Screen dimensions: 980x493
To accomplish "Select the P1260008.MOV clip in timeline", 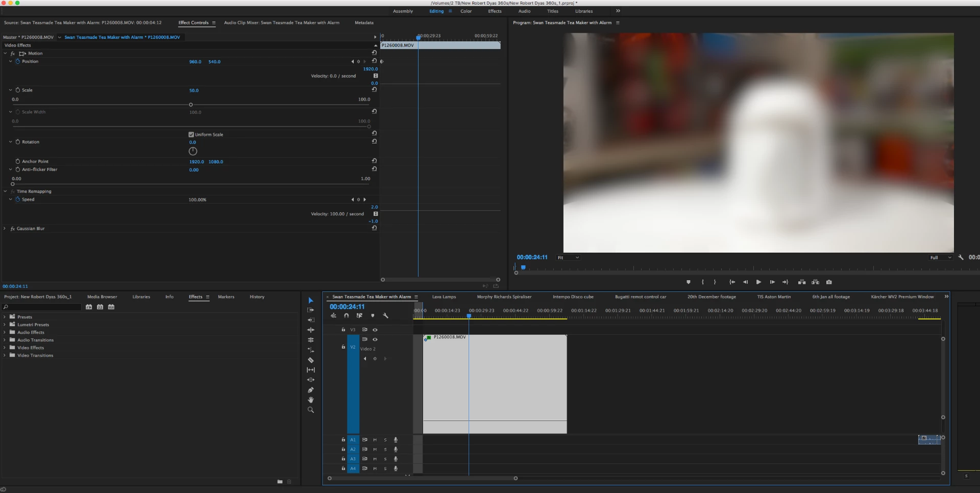I will [x=495, y=384].
